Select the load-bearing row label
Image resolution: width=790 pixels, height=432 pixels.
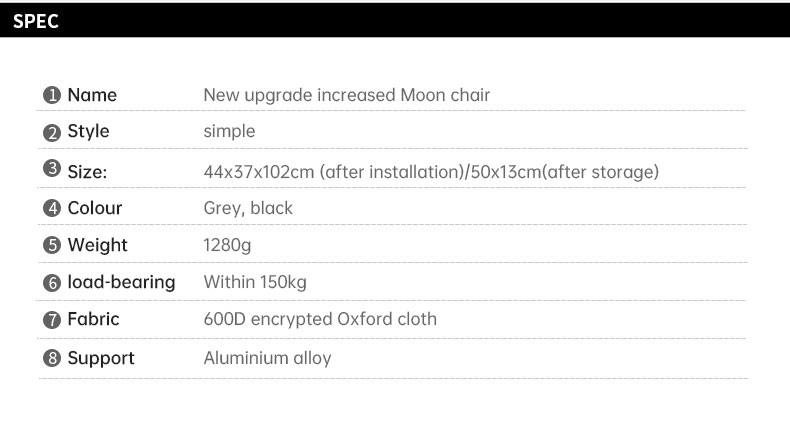[x=121, y=283]
